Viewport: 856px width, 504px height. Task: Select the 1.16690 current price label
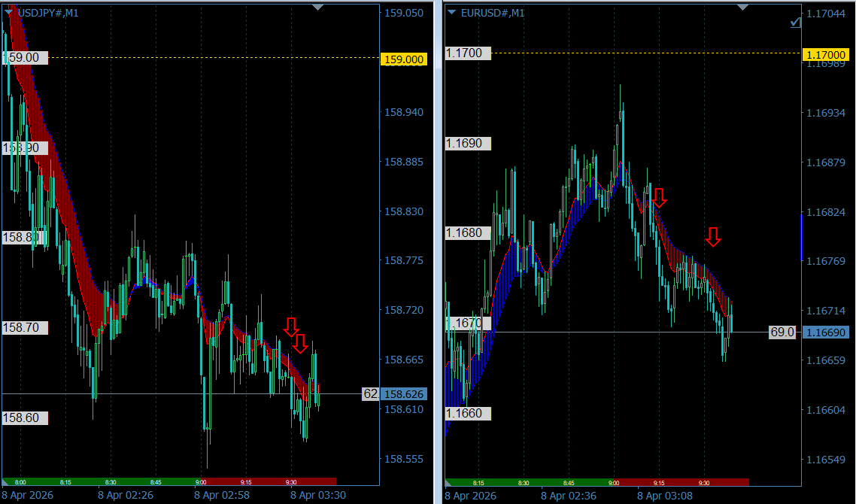pyautogui.click(x=825, y=332)
